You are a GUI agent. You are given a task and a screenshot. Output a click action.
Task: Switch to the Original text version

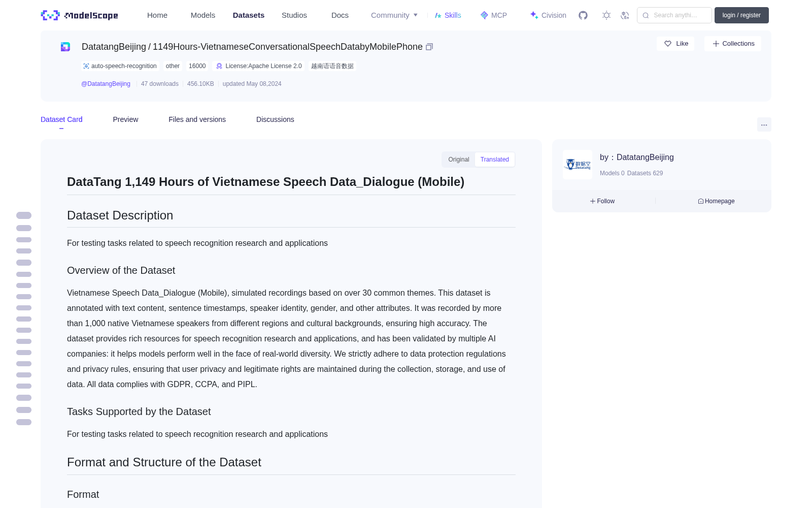pos(459,160)
